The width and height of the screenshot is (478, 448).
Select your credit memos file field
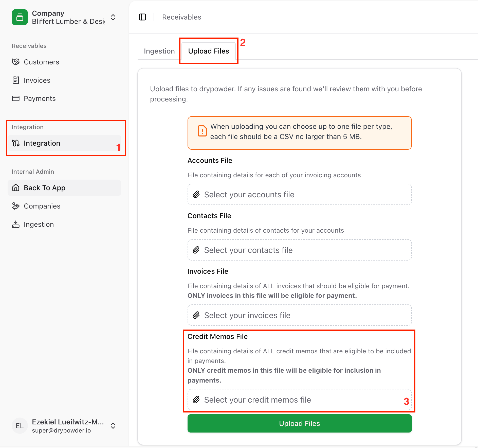click(x=300, y=400)
